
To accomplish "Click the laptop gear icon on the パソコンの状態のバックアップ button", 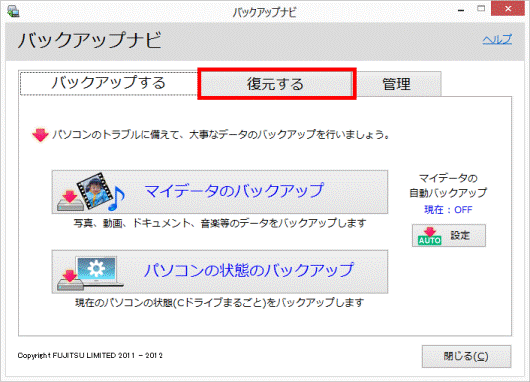I will click(90, 272).
